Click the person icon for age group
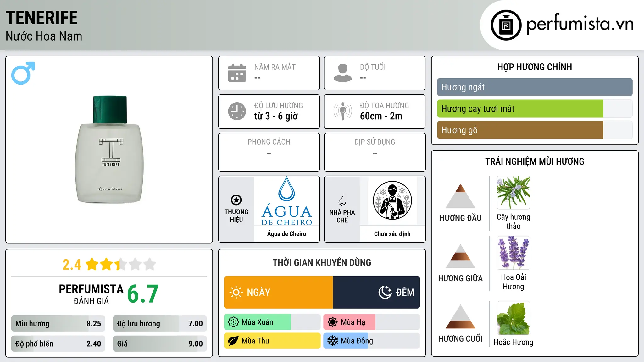644x362 pixels. tap(343, 73)
